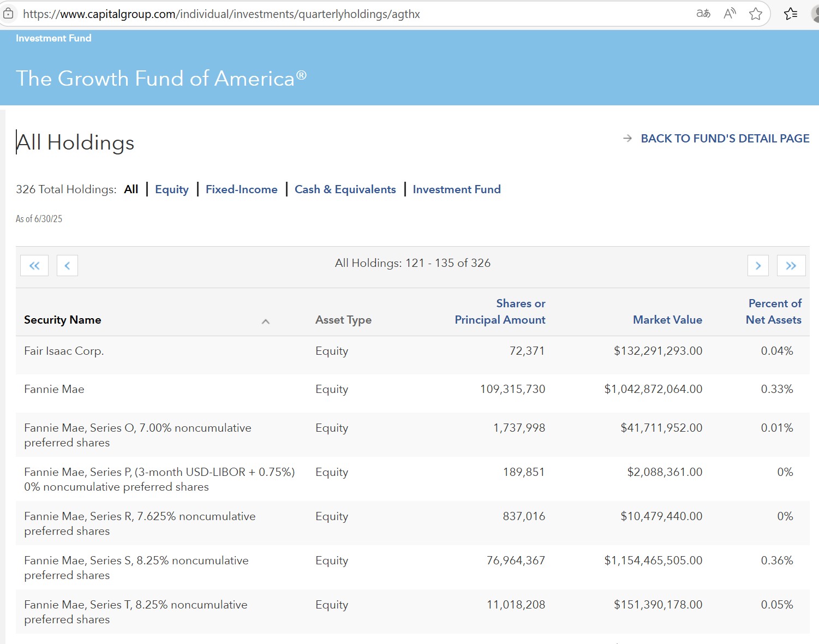Click the site info lock icon

click(x=8, y=14)
